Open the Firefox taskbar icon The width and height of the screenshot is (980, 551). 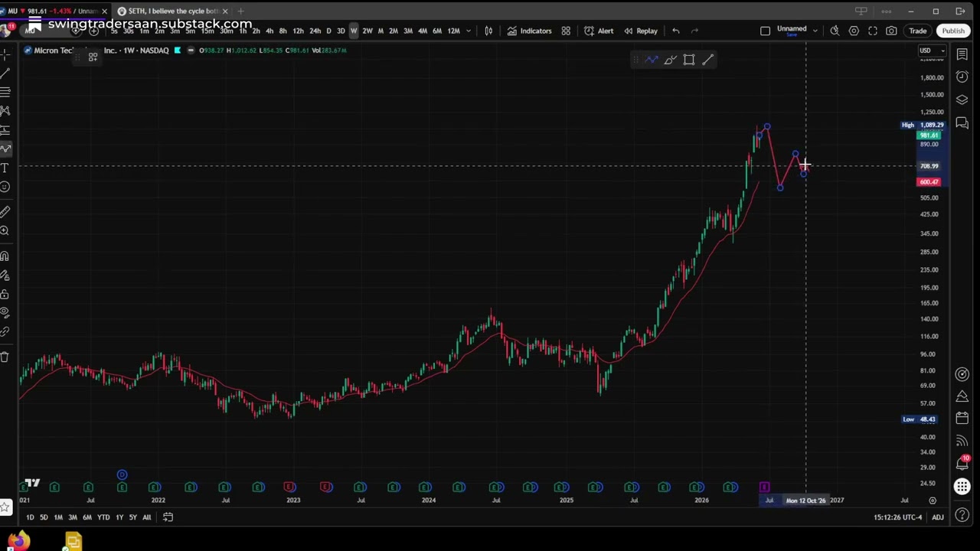pos(18,542)
